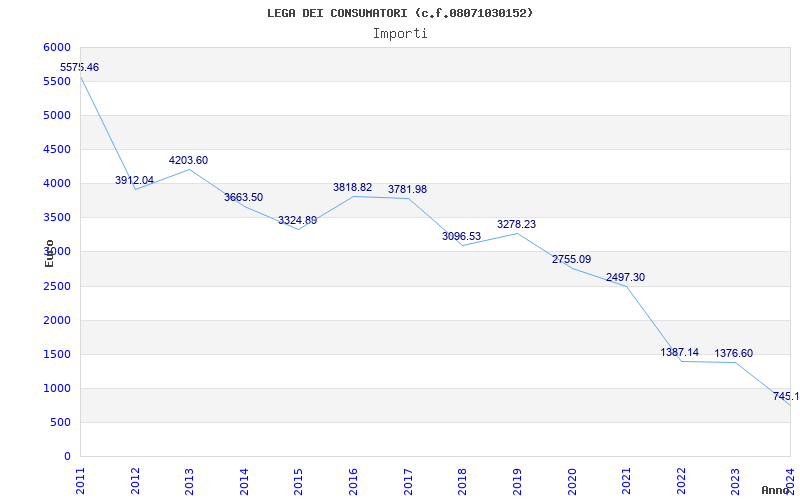Click the 1376.60 data label

coord(734,354)
